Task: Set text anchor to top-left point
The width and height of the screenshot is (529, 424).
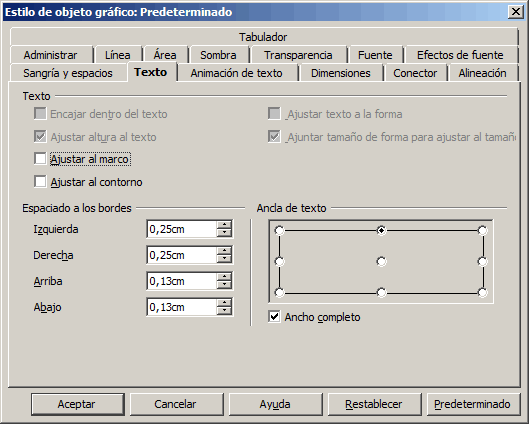Action: (279, 230)
